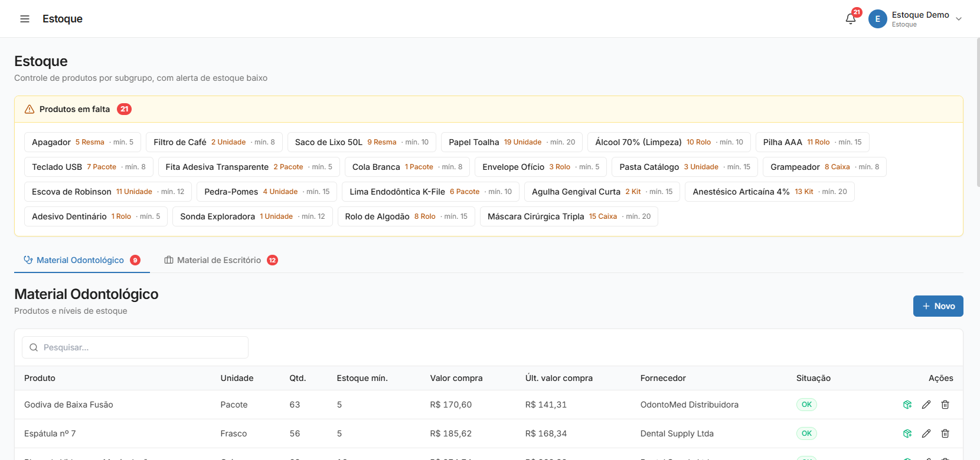
Task: Expand the Estoque Demo account dropdown
Action: 959,19
